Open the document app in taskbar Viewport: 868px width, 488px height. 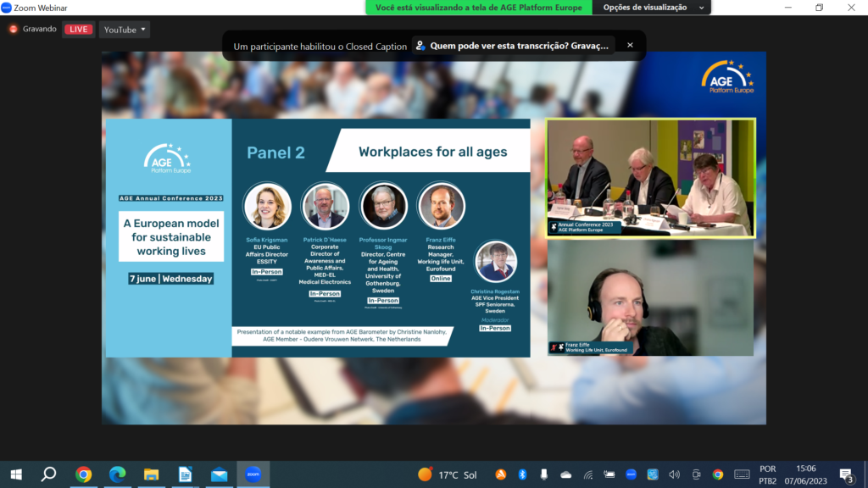click(185, 474)
